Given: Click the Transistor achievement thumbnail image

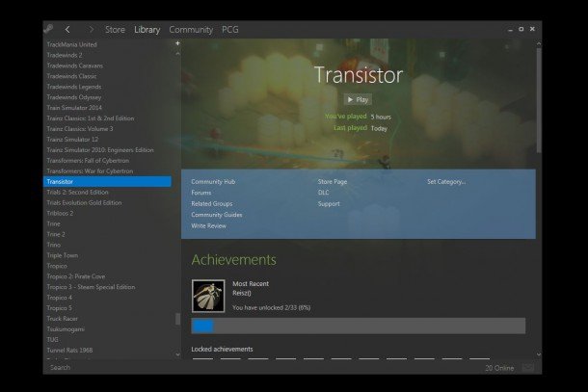Looking at the screenshot, I should coord(208,296).
